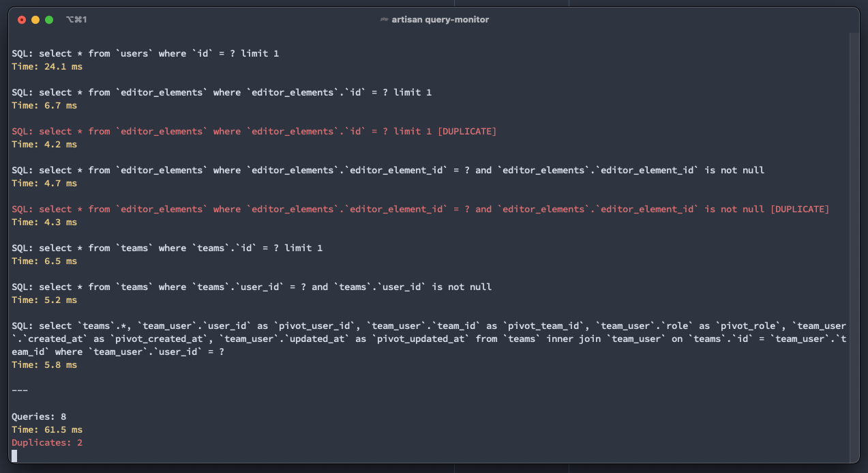Image resolution: width=868 pixels, height=473 pixels.
Task: Click "Time: 5.2 ms" line
Action: (44, 300)
